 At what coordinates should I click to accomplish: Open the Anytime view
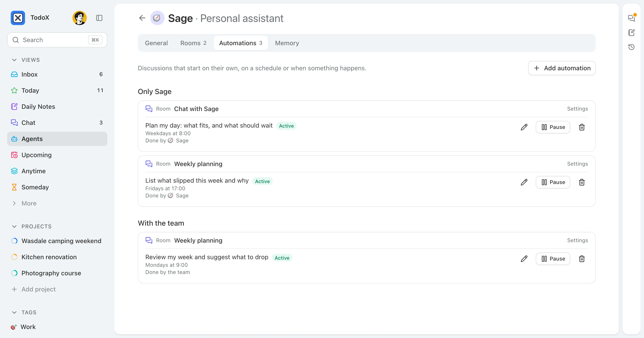[57, 171]
